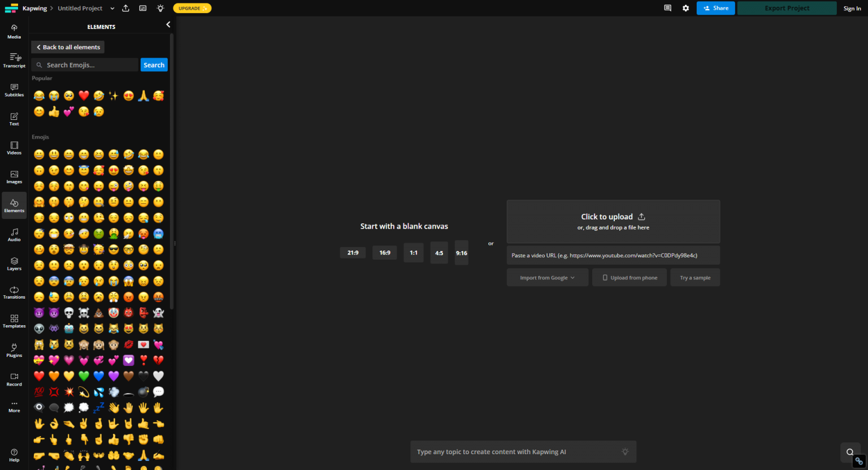
Task: Select the 16:9 aspect ratio
Action: [385, 253]
